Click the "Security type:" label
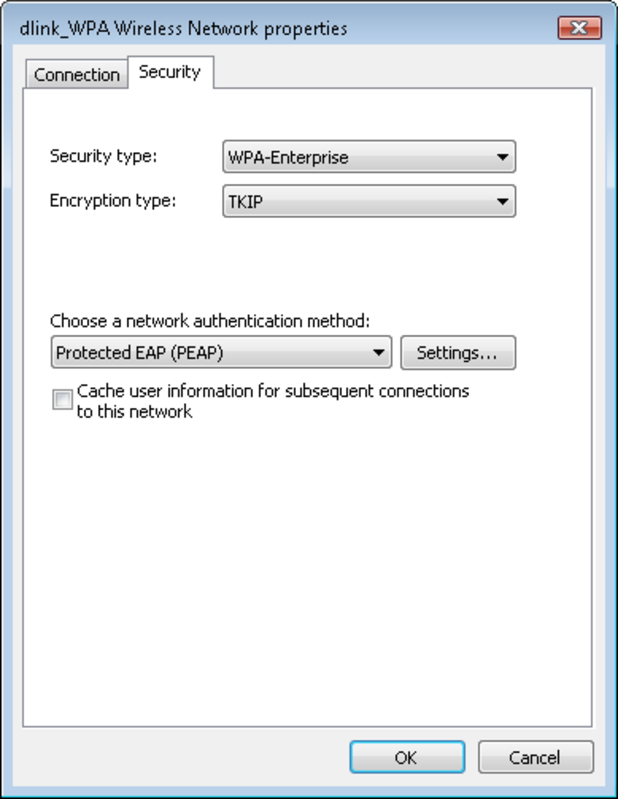 pyautogui.click(x=104, y=156)
